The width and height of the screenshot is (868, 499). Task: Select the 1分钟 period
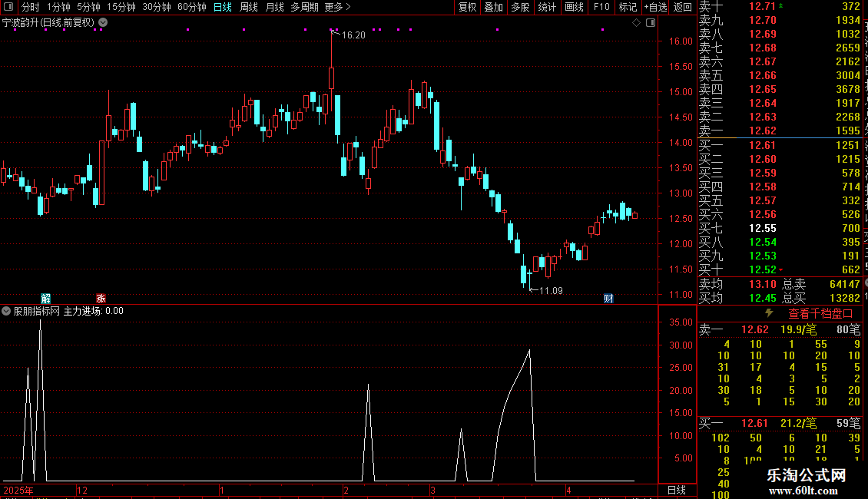coord(58,7)
